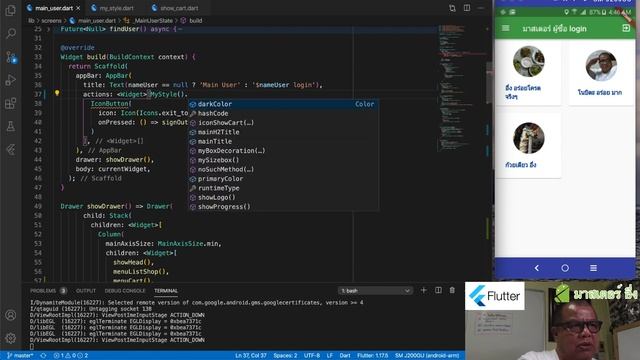Click the master git branch in status bar
The image size is (640, 360).
pos(20,356)
